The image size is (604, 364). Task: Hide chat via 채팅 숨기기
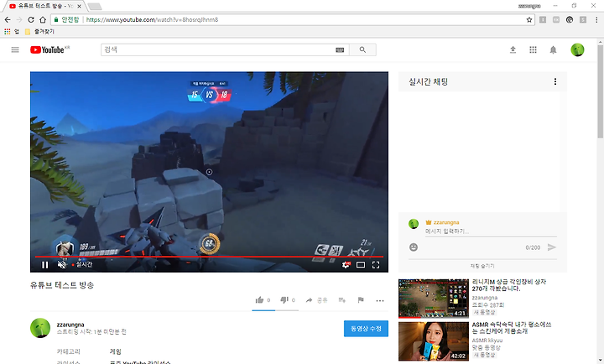(482, 266)
